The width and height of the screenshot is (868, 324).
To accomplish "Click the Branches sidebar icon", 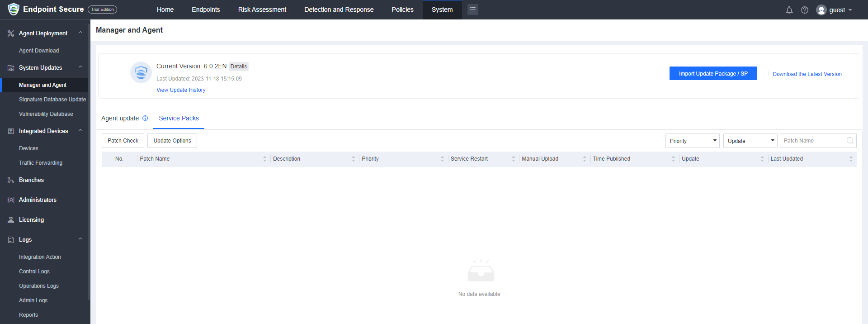I will 11,180.
